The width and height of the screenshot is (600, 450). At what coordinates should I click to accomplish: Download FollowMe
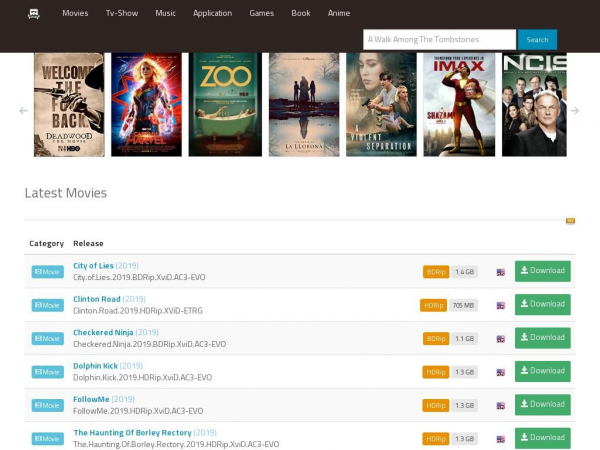coord(543,404)
